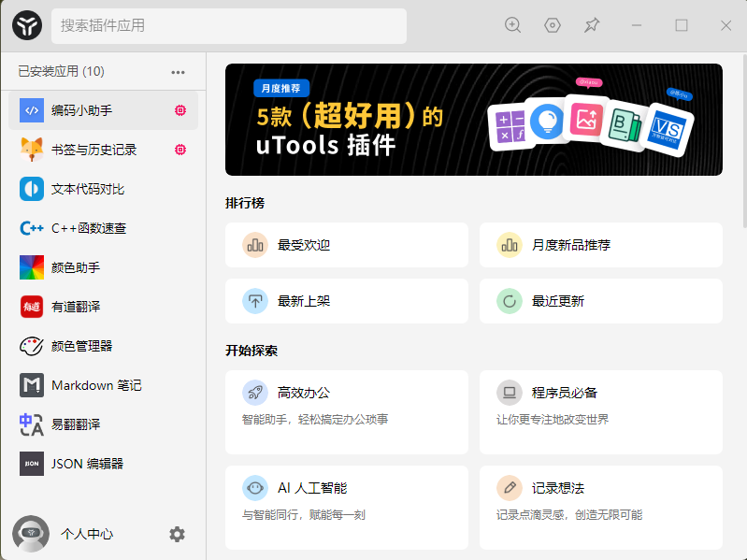The height and width of the screenshot is (560, 747).
Task: Open 个人中心 personal center
Action: [87, 534]
